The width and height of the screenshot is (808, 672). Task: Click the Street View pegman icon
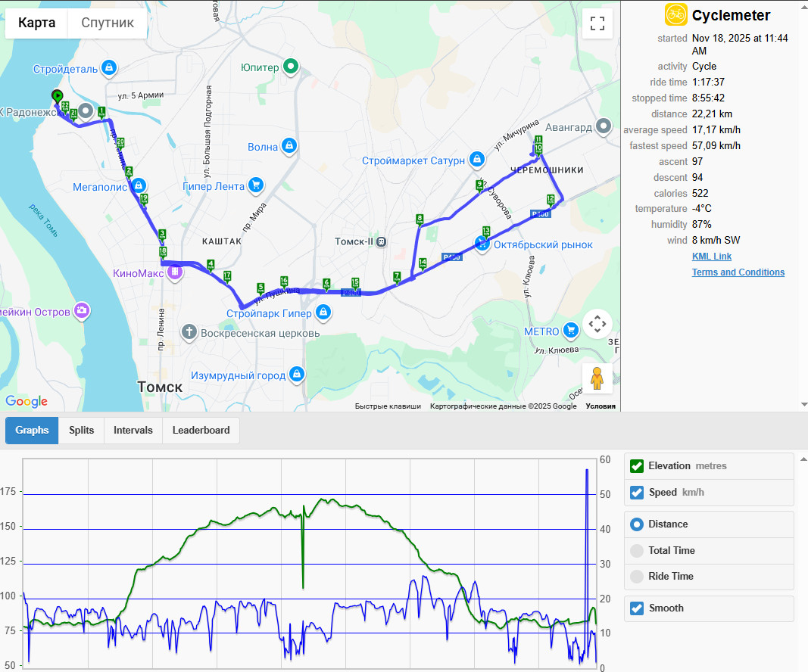pyautogui.click(x=597, y=378)
